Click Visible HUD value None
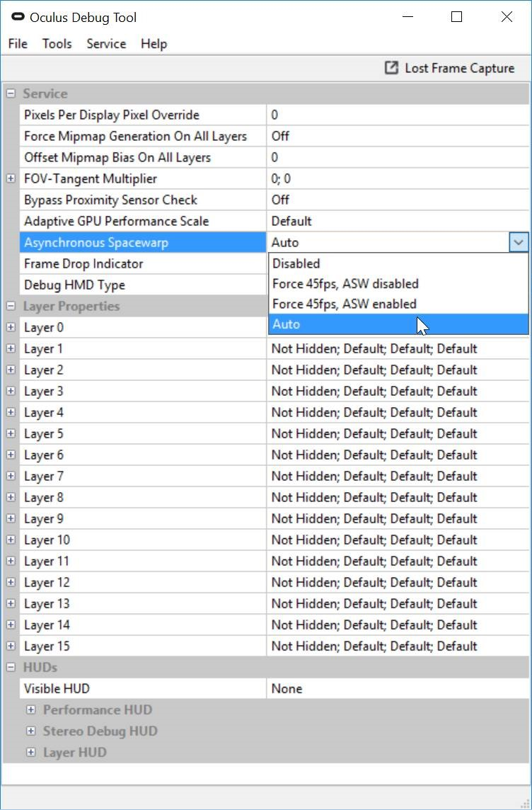The image size is (532, 810). click(x=398, y=689)
